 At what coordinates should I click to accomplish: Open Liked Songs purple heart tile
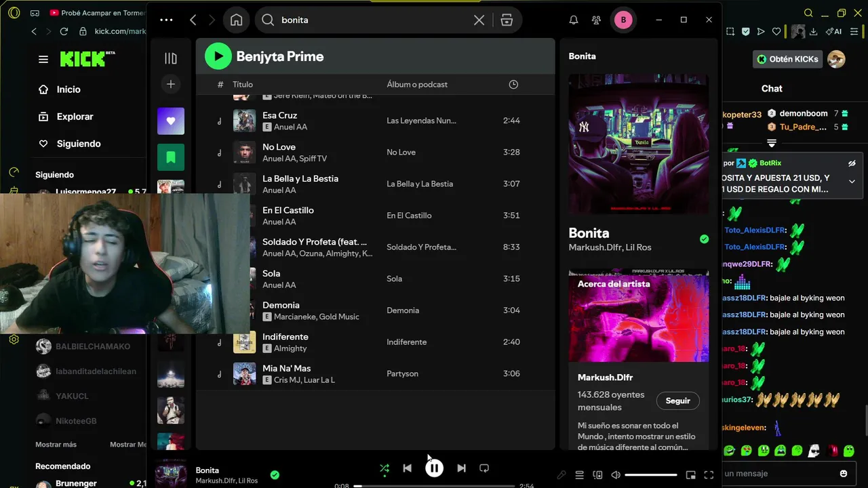(171, 121)
